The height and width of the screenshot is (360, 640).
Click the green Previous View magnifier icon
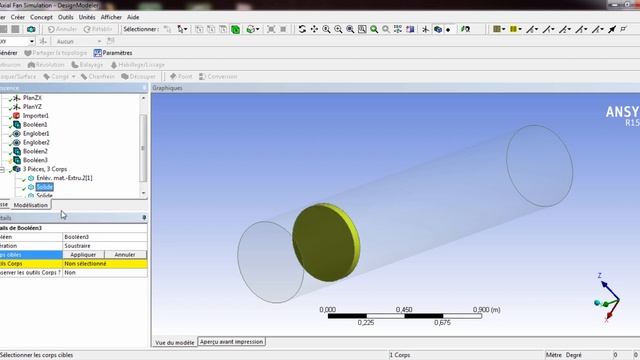pos(374,29)
